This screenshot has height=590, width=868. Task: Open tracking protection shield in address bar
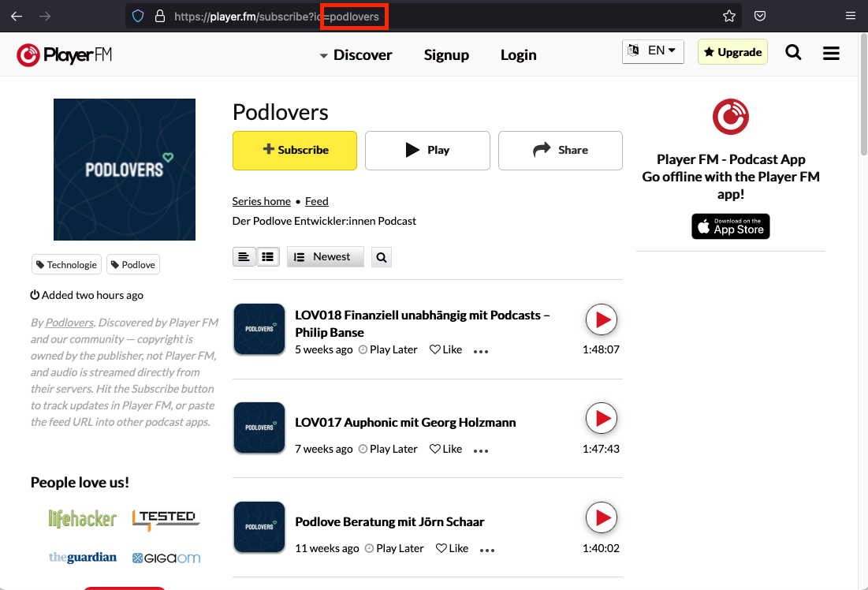138,16
